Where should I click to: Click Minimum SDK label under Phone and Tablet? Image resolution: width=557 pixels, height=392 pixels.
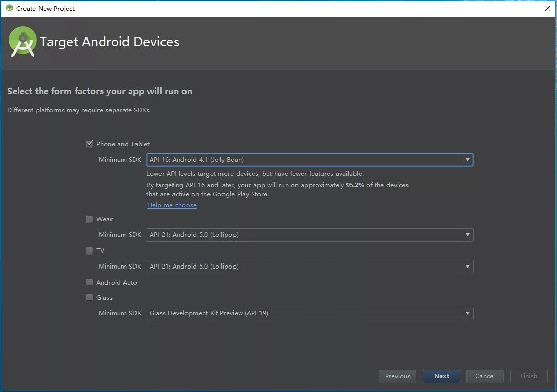pos(120,160)
